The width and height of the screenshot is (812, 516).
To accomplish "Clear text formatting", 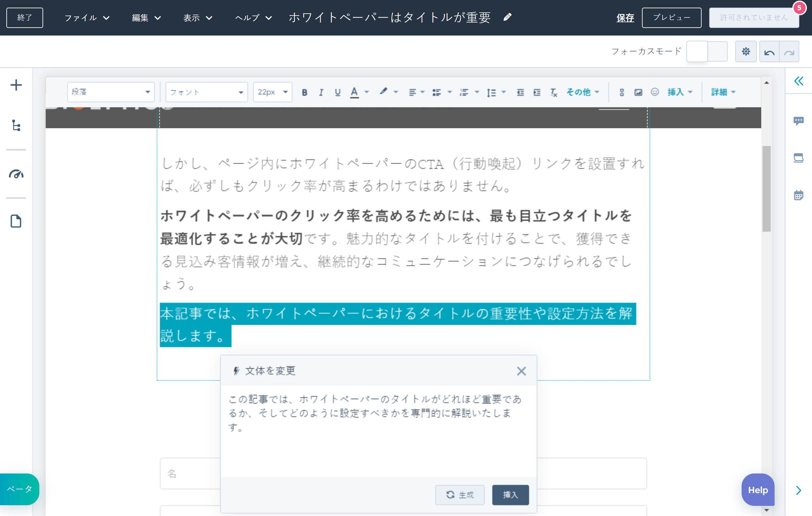I will point(554,92).
